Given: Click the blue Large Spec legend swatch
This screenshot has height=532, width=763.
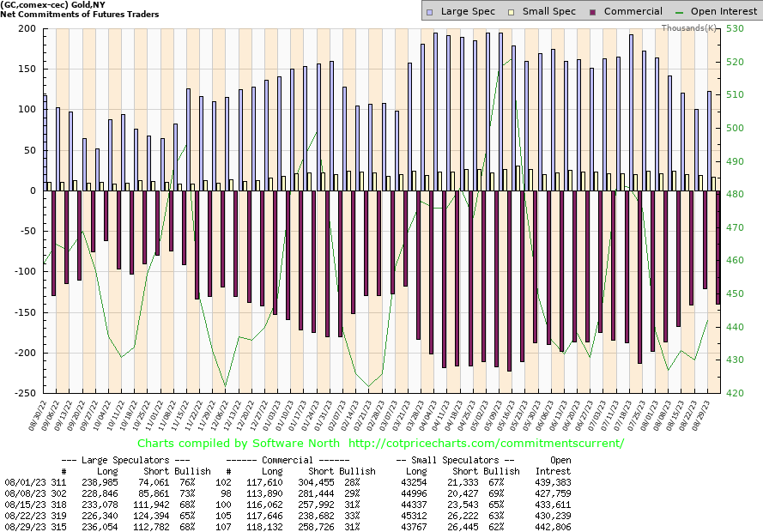Looking at the screenshot, I should click(431, 12).
